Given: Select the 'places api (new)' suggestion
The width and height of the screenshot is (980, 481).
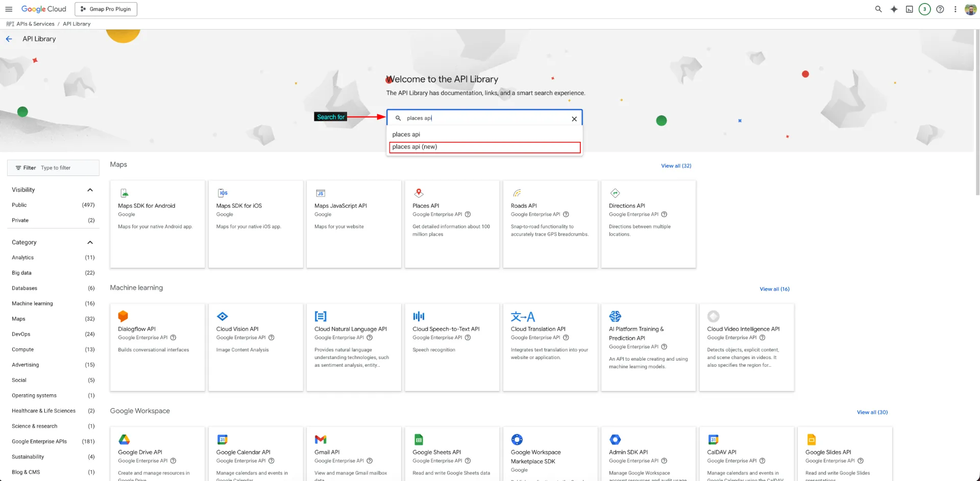Looking at the screenshot, I should click(484, 147).
